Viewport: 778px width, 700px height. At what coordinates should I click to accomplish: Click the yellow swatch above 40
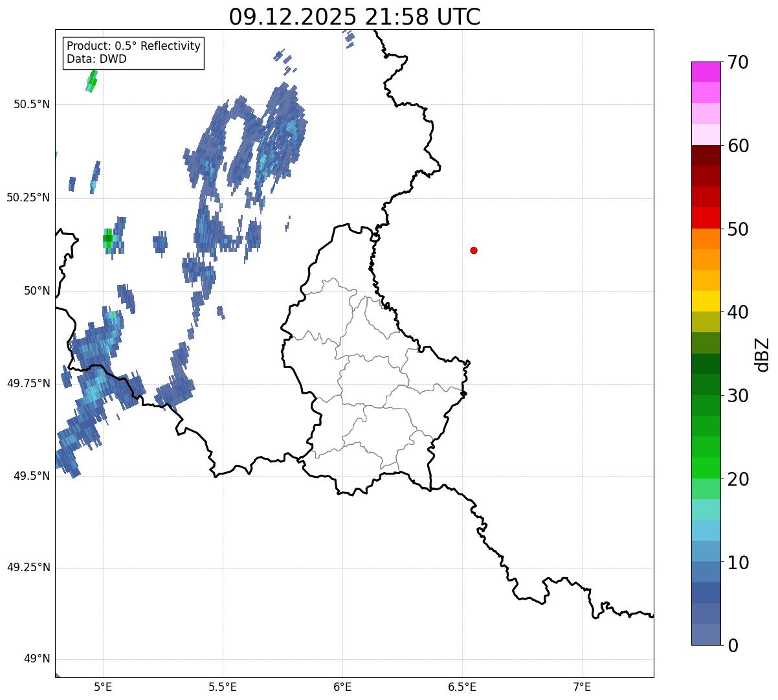706,301
